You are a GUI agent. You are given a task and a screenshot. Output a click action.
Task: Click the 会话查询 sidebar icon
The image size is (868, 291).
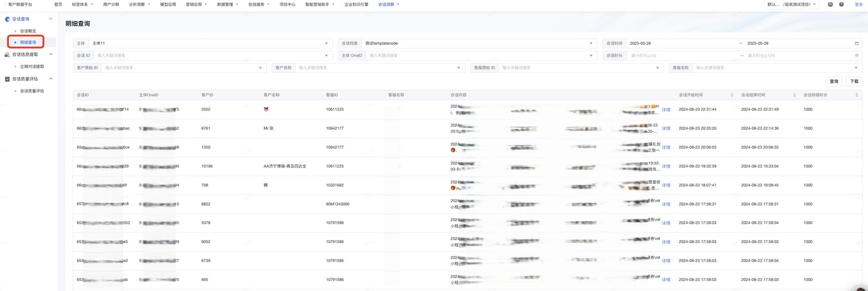[x=7, y=19]
